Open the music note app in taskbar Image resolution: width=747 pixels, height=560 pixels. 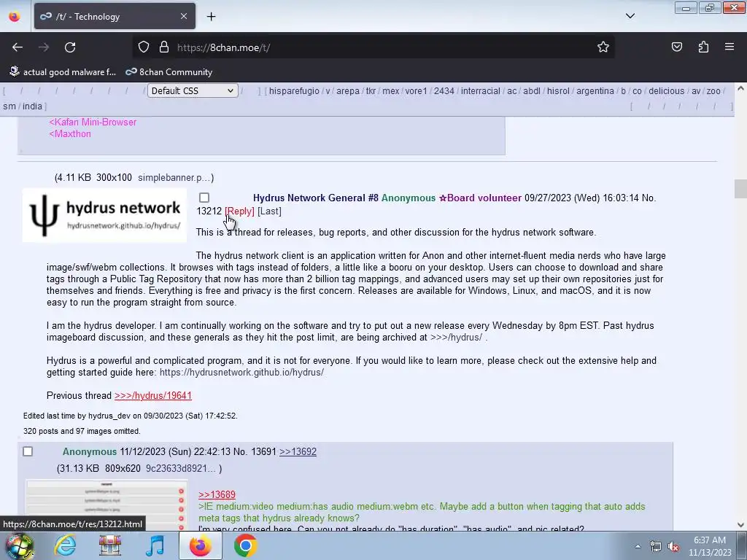click(x=155, y=545)
